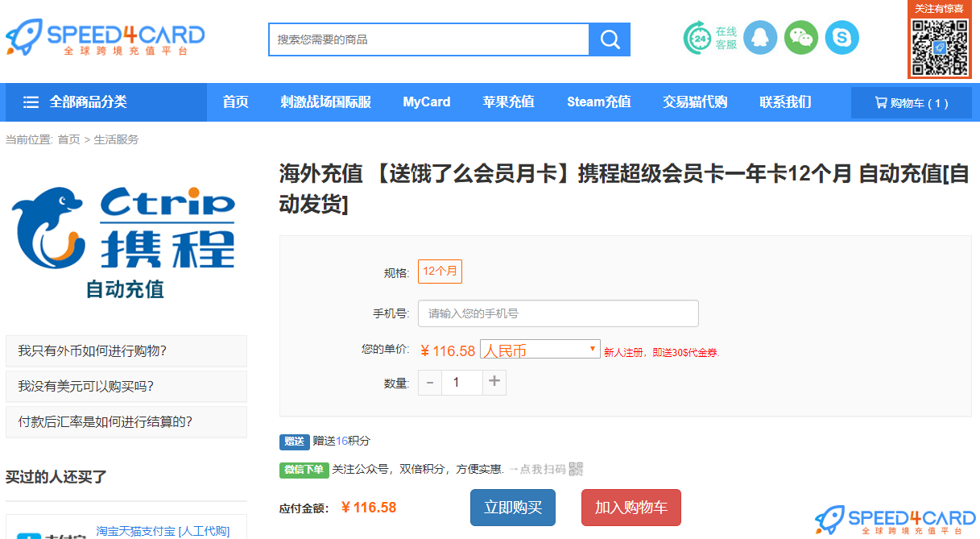The height and width of the screenshot is (539, 980).
Task: Expand 全部商品分类 category menu
Action: tap(106, 102)
